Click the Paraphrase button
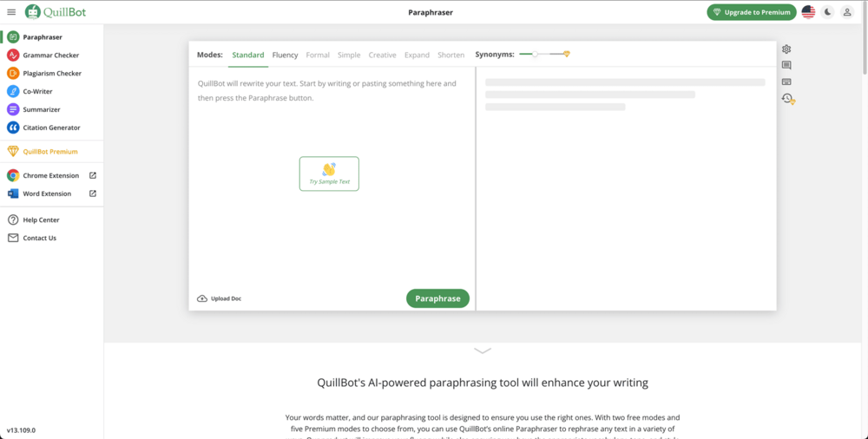The image size is (868, 439). pyautogui.click(x=437, y=298)
